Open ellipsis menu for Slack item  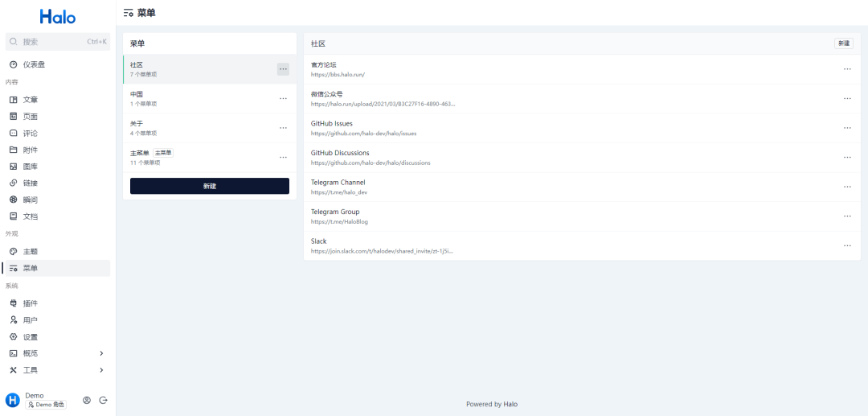click(x=847, y=245)
